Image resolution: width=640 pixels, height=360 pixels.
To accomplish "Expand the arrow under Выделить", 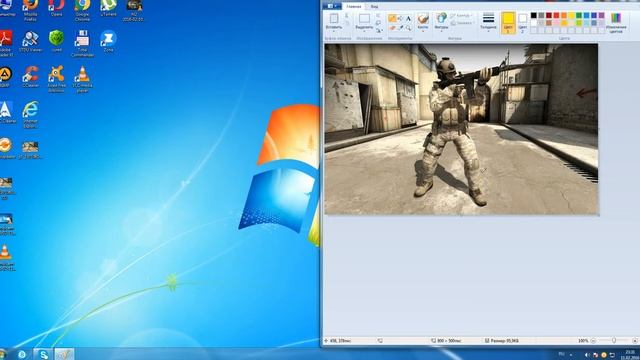I will (x=364, y=31).
